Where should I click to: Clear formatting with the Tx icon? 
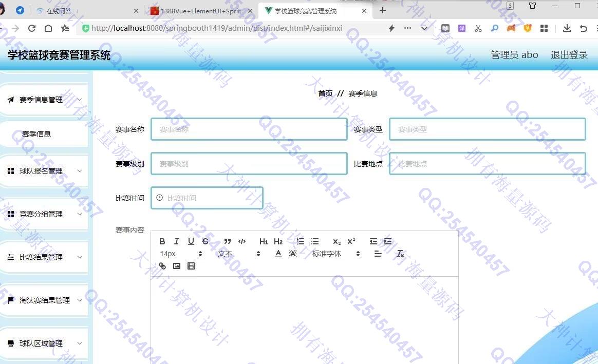coord(400,254)
